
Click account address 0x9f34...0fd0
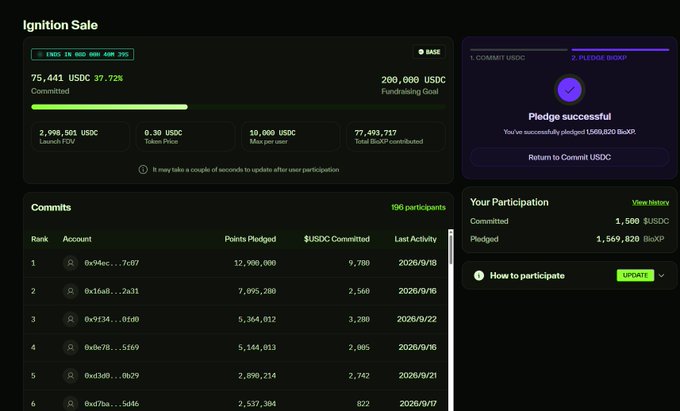pos(111,319)
